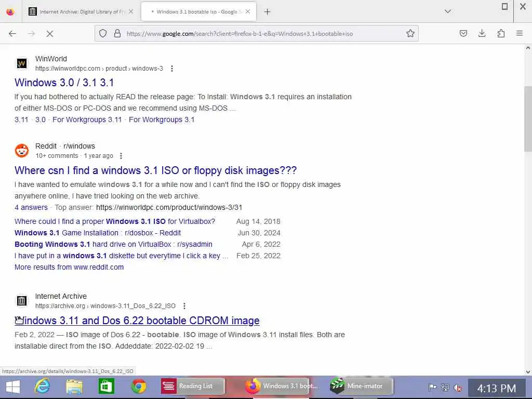The image size is (532, 399).
Task: Open File Explorer from the taskbar
Action: click(74, 387)
